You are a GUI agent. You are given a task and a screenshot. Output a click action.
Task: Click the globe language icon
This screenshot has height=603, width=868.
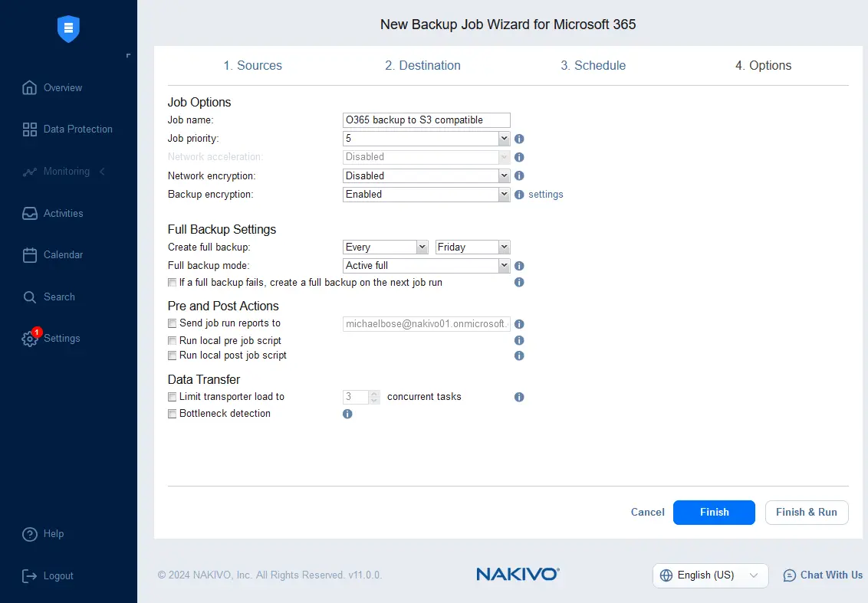pos(666,575)
